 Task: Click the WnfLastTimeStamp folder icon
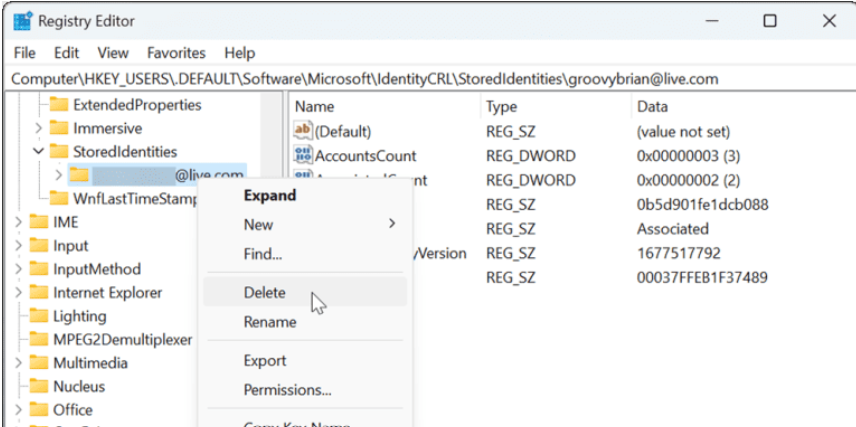coord(59,198)
